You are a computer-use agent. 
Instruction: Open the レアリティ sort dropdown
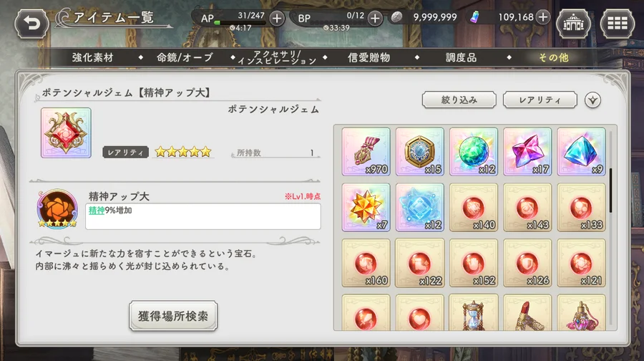[540, 100]
